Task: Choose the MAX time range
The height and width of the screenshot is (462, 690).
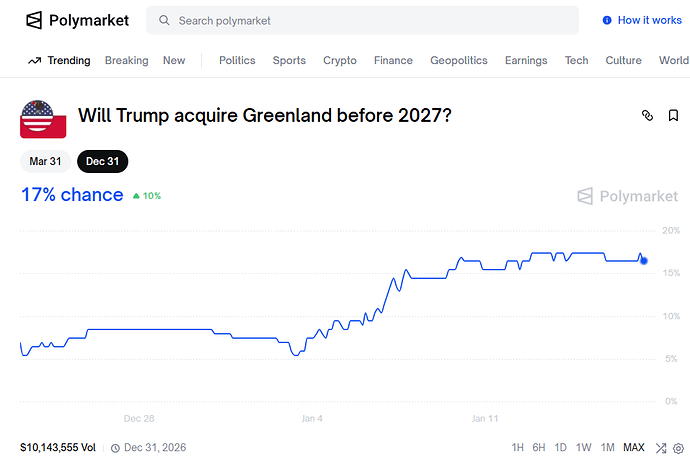Action: tap(634, 448)
